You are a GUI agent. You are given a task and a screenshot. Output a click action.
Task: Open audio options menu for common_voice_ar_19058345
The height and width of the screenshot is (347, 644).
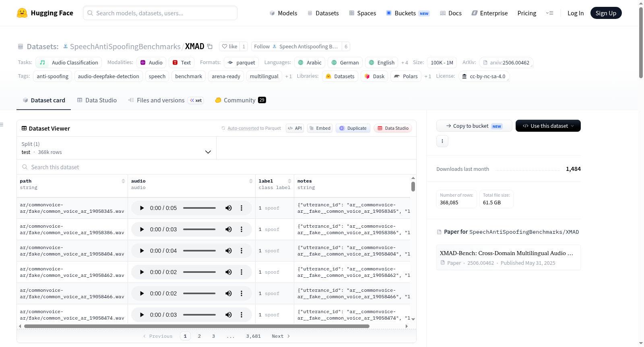(x=242, y=208)
